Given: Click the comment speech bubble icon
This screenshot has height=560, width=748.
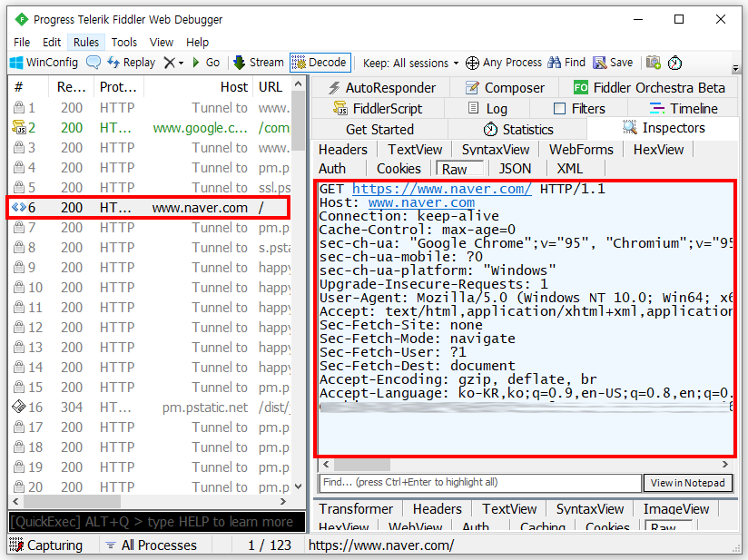Looking at the screenshot, I should (93, 63).
